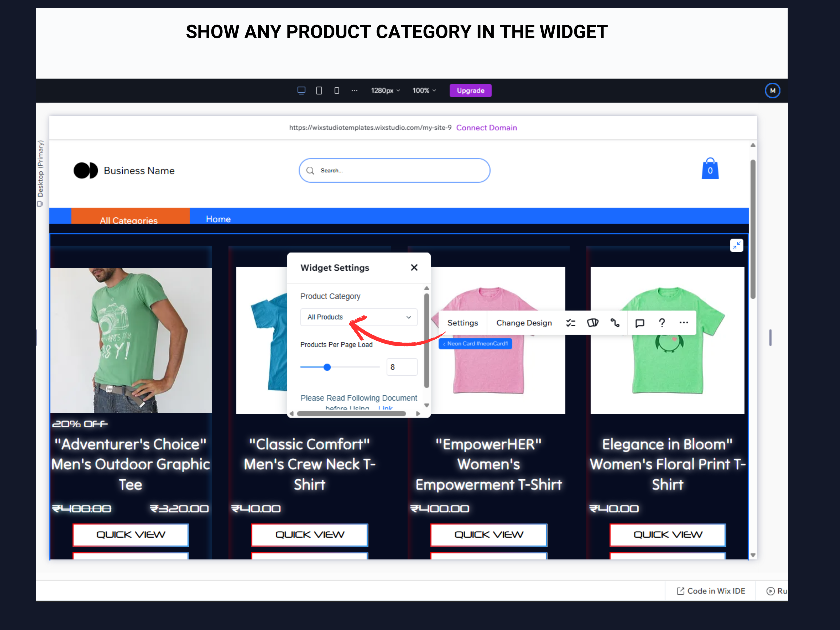
Task: Open the animation/connect icon in toolbar
Action: 615,323
